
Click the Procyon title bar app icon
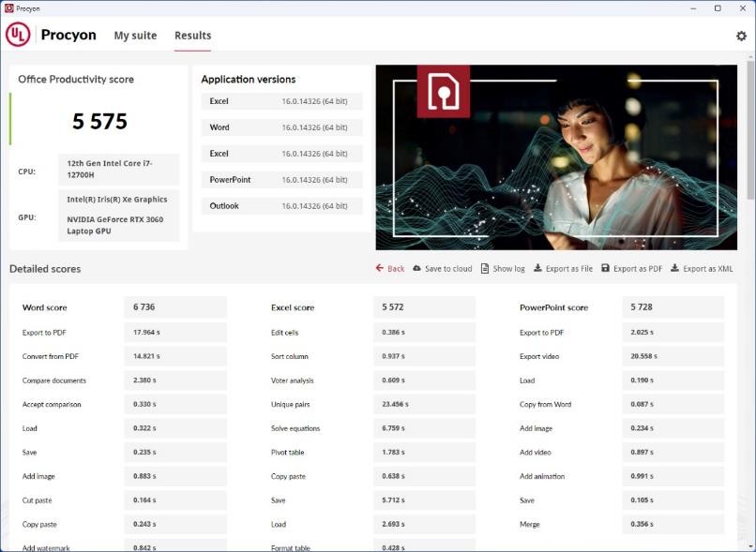click(x=8, y=8)
